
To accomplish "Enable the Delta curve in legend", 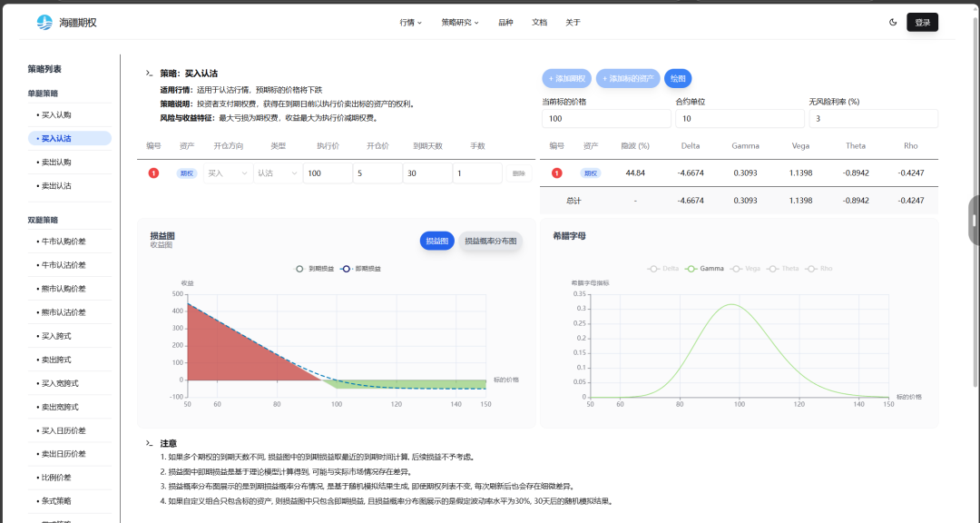I will point(664,269).
